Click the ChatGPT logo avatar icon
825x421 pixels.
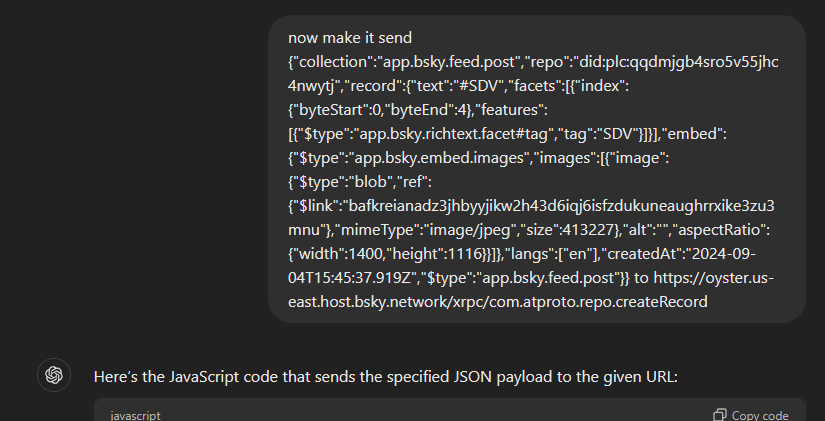tap(54, 375)
